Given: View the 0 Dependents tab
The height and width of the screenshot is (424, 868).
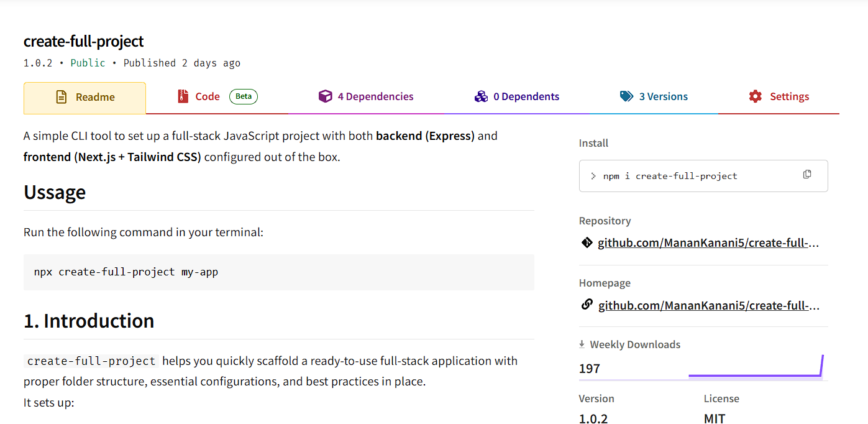Looking at the screenshot, I should click(526, 96).
